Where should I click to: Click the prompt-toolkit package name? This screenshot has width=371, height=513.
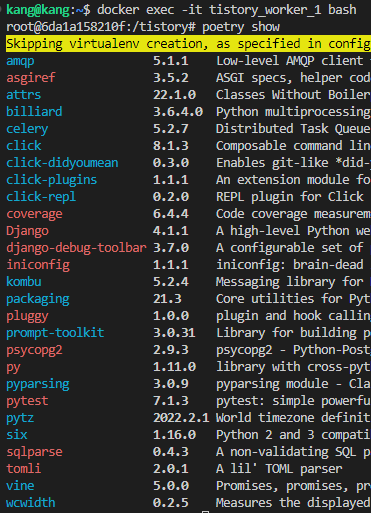tap(55, 333)
